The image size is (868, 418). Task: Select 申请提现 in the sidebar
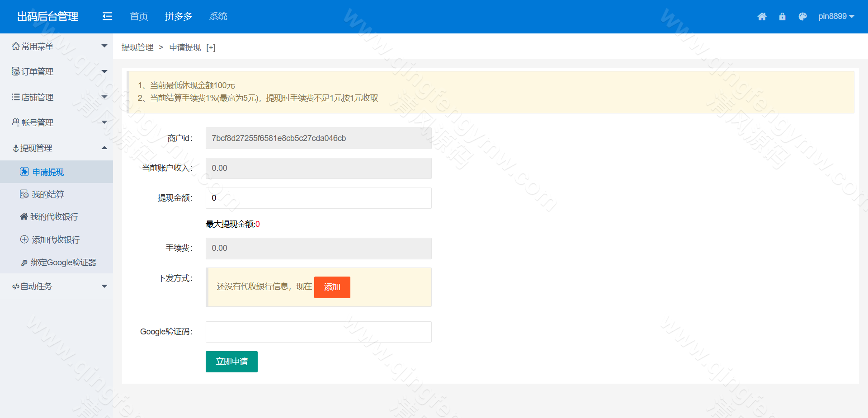(x=47, y=172)
